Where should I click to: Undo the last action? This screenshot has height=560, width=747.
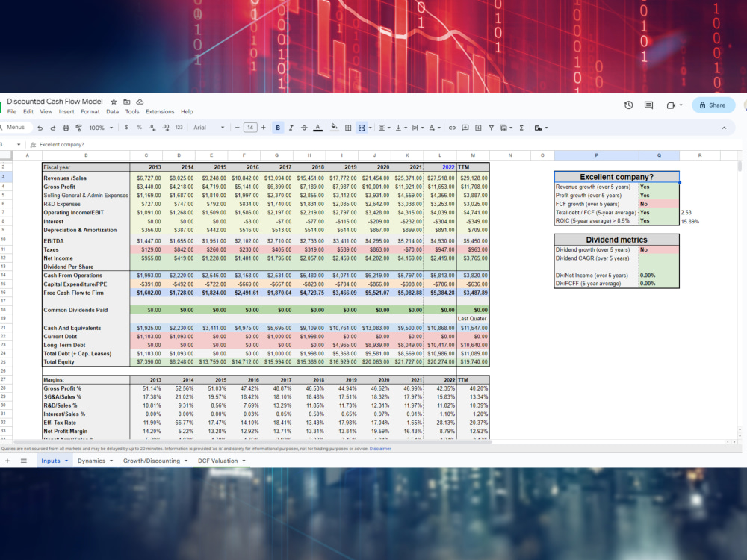click(40, 128)
